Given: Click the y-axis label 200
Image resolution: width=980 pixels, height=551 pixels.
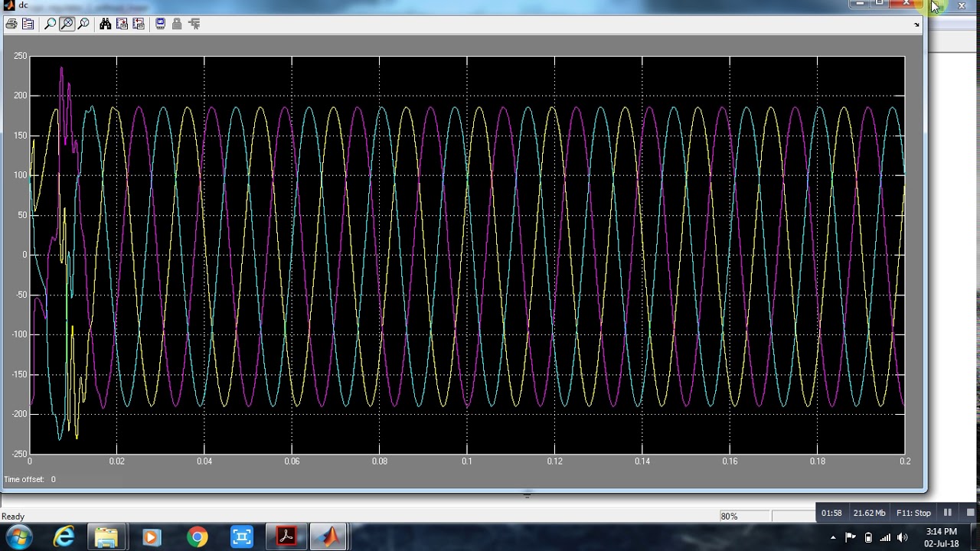Looking at the screenshot, I should tap(19, 96).
